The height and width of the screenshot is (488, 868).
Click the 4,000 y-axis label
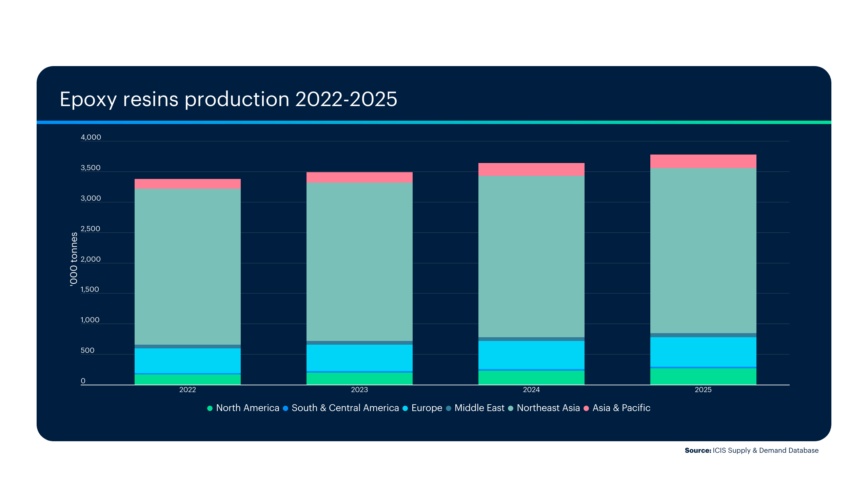[91, 137]
